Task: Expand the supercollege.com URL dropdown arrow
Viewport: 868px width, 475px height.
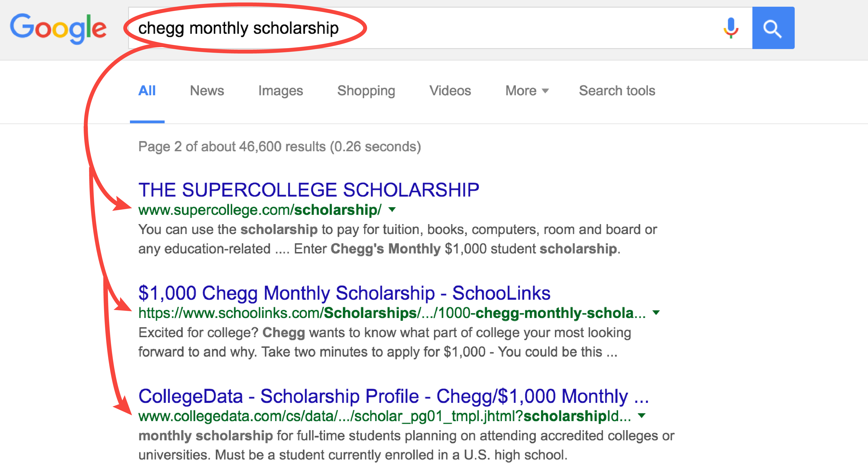Action: coord(391,210)
